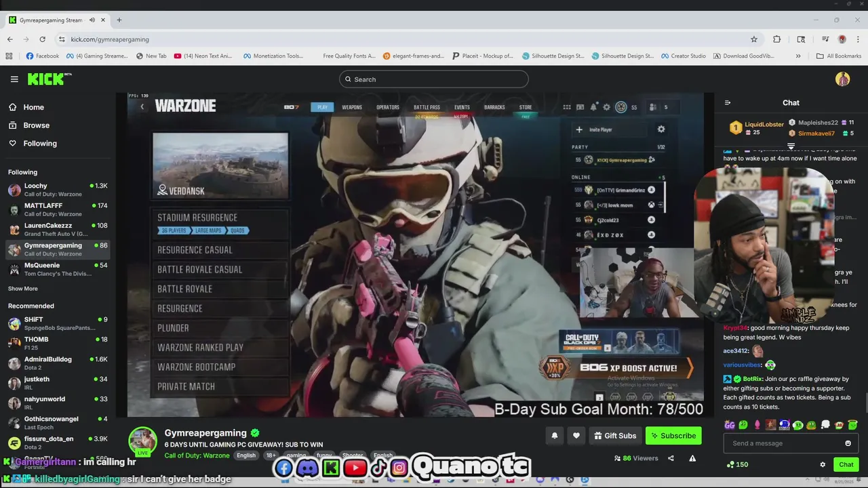
Task: View site information icon in the address bar
Action: pos(62,39)
